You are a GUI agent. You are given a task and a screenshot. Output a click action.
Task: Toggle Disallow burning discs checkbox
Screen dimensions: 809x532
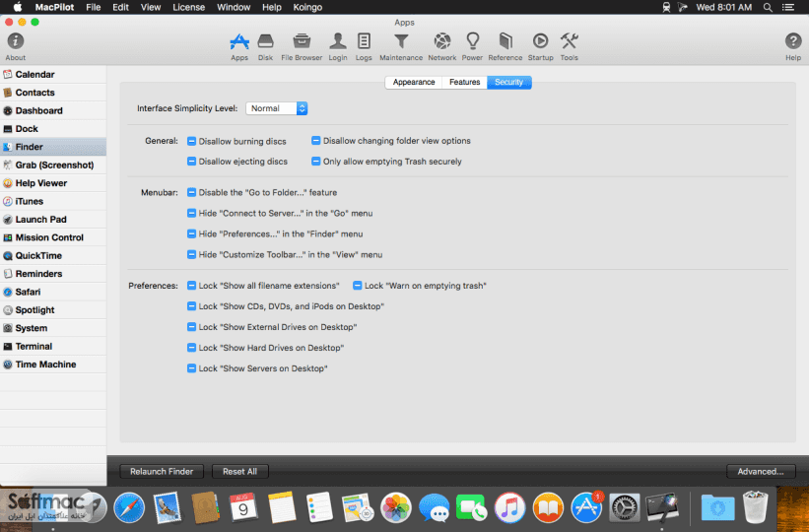pyautogui.click(x=191, y=141)
